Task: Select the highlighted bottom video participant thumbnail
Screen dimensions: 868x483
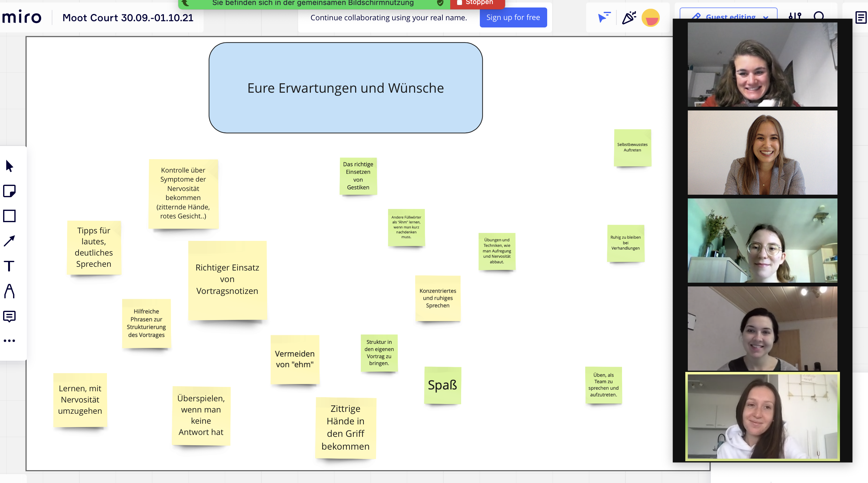Action: 762,416
